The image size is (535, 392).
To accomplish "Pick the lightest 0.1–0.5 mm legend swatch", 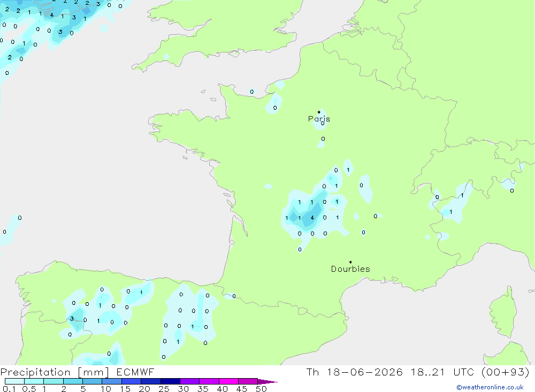I will tap(14, 381).
